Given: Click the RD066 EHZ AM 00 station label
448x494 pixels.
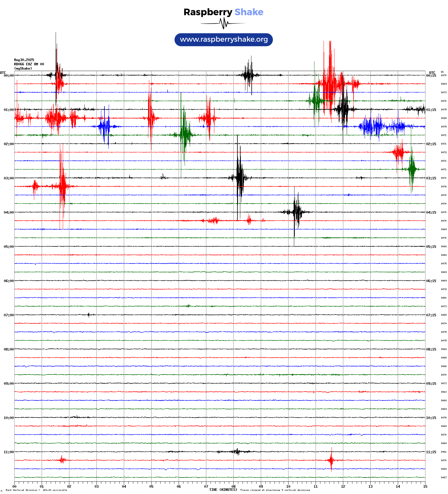Looking at the screenshot, I should (x=29, y=64).
